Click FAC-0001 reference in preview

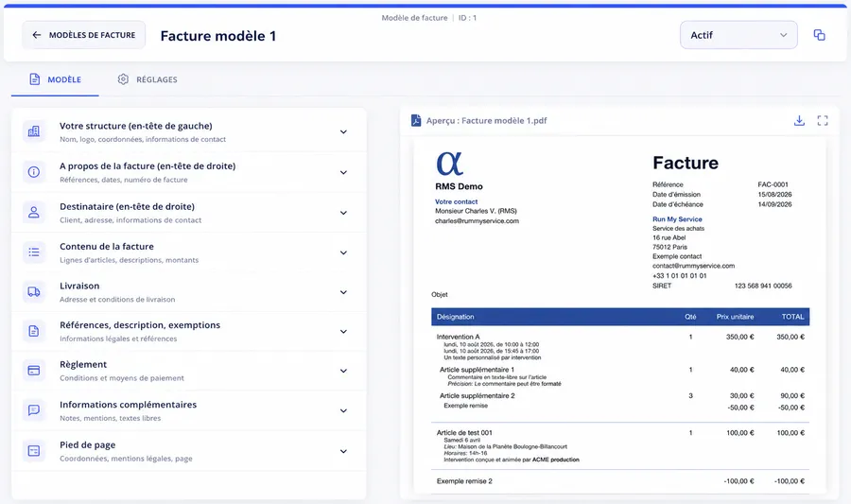773,184
